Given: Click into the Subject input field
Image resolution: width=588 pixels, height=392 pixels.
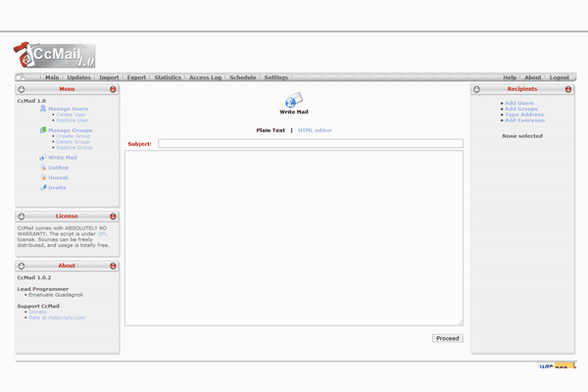Looking at the screenshot, I should 310,144.
